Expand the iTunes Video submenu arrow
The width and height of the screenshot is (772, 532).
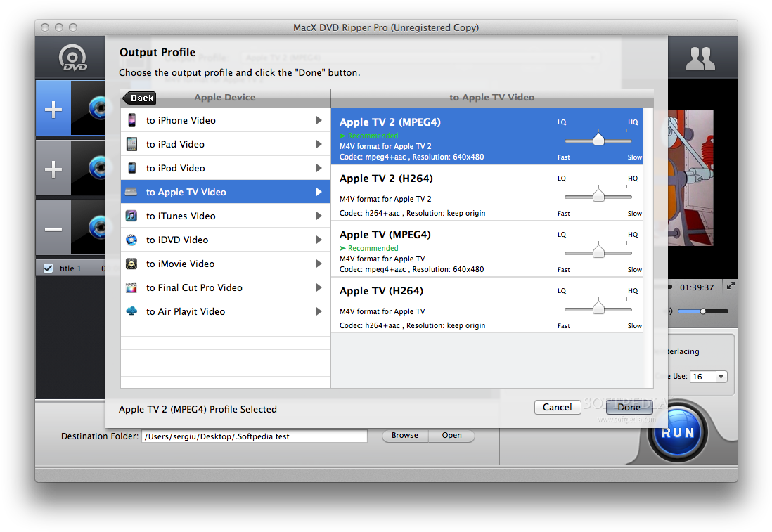pos(319,216)
